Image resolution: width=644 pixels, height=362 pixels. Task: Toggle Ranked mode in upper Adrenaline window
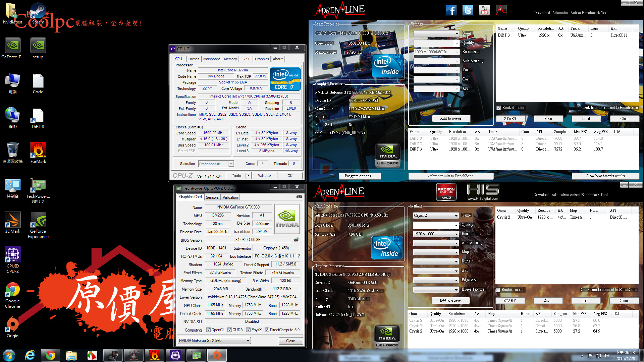[499, 108]
